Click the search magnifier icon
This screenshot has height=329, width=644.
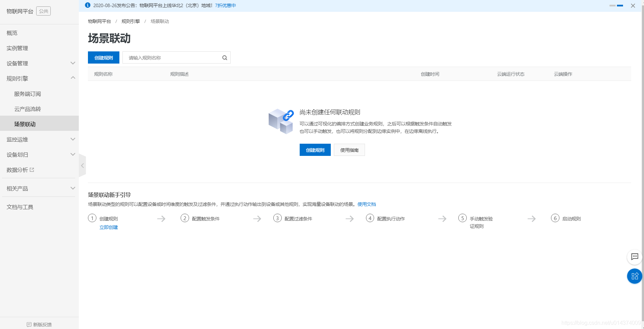pyautogui.click(x=224, y=57)
